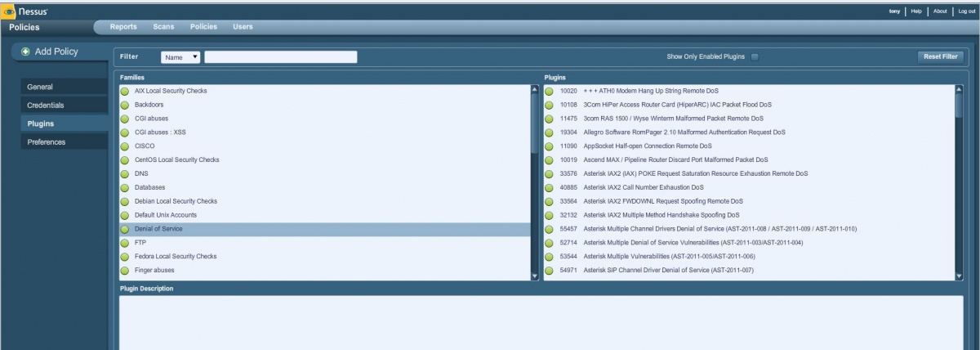Click green dot of plugin 10019
This screenshot has height=350, width=980.
(x=550, y=161)
